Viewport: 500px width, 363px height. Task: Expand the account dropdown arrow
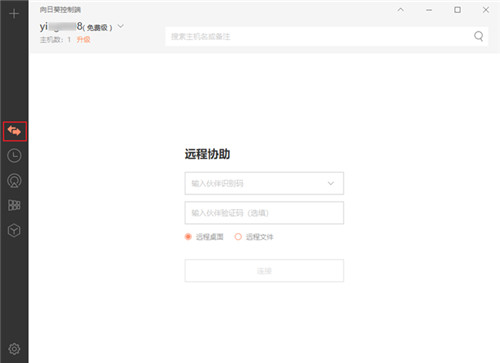point(121,26)
